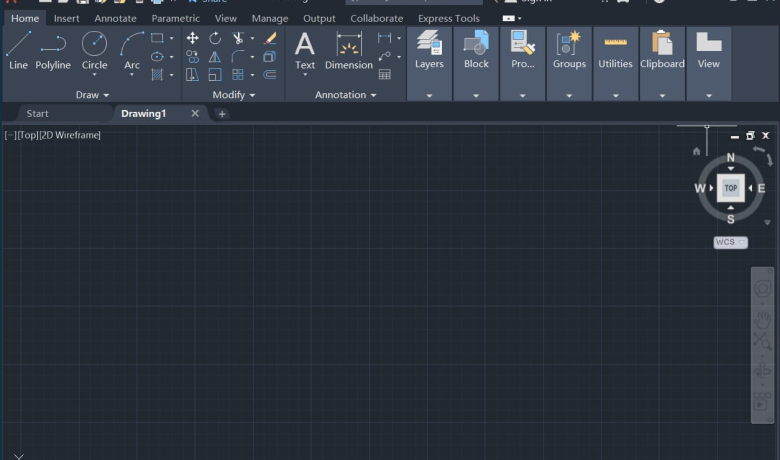Open the Trim flyout arrow
The height and width of the screenshot is (460, 780).
(252, 38)
